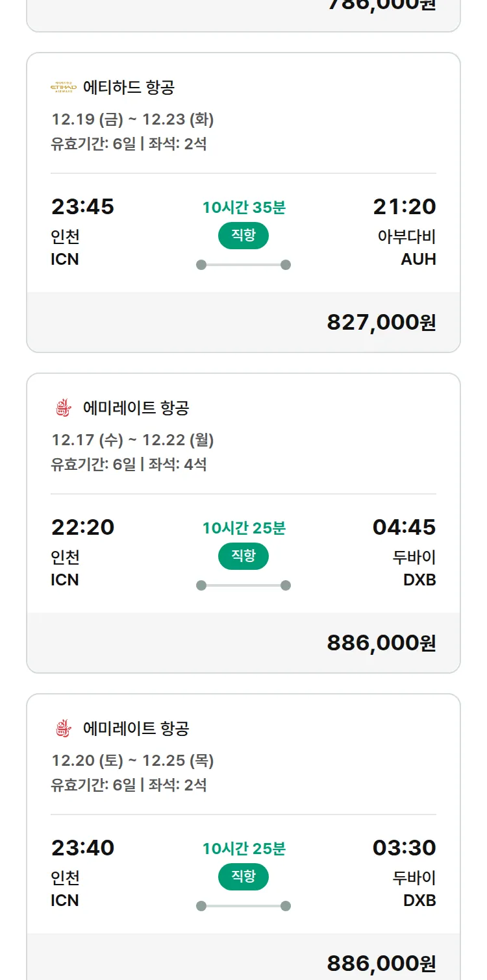Select the 886,000원 fare for the 12.20 flight
This screenshot has width=487, height=980.
coord(381,963)
